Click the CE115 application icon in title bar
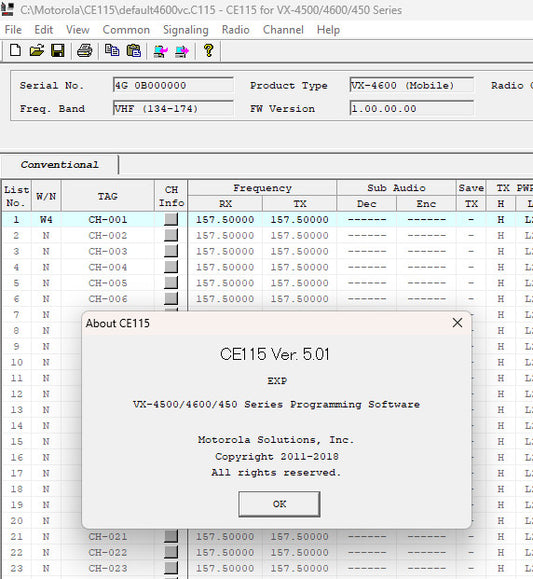Viewport: 533px width, 579px height. [x=7, y=9]
